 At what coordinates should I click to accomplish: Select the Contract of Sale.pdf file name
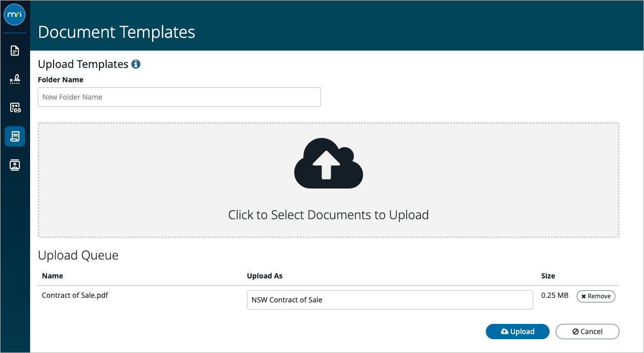coord(75,295)
